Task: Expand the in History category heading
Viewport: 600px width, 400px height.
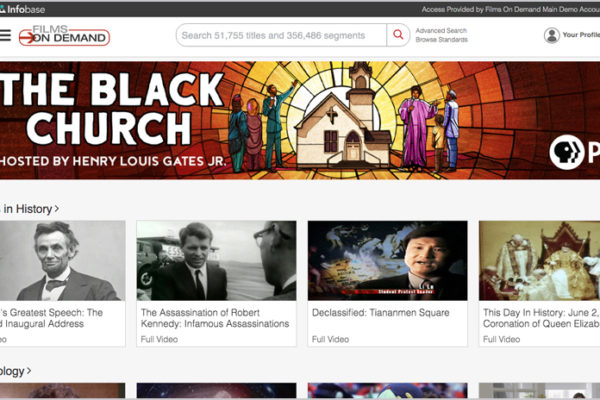Action: tap(29, 209)
